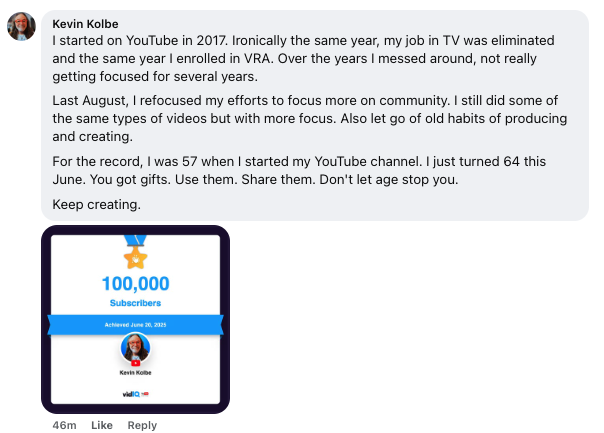The width and height of the screenshot is (604, 433).
Task: Click the 46m comment timestamp
Action: click(x=64, y=425)
